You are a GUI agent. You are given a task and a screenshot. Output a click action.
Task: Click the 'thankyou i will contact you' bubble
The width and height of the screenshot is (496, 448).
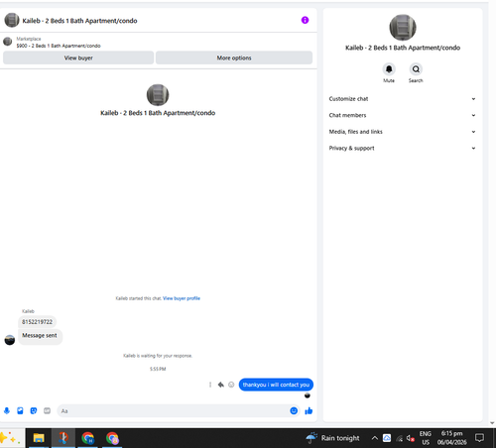[276, 385]
